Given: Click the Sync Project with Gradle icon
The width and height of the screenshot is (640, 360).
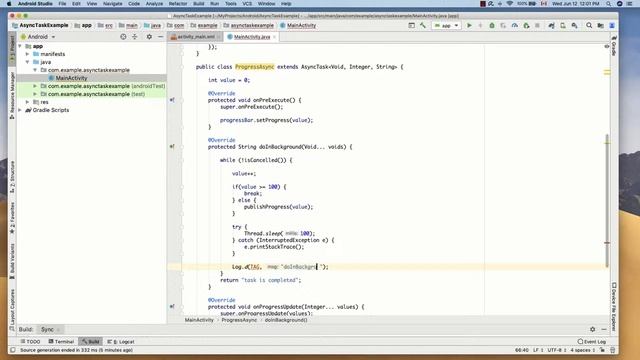Looking at the screenshot, I should coord(551,25).
